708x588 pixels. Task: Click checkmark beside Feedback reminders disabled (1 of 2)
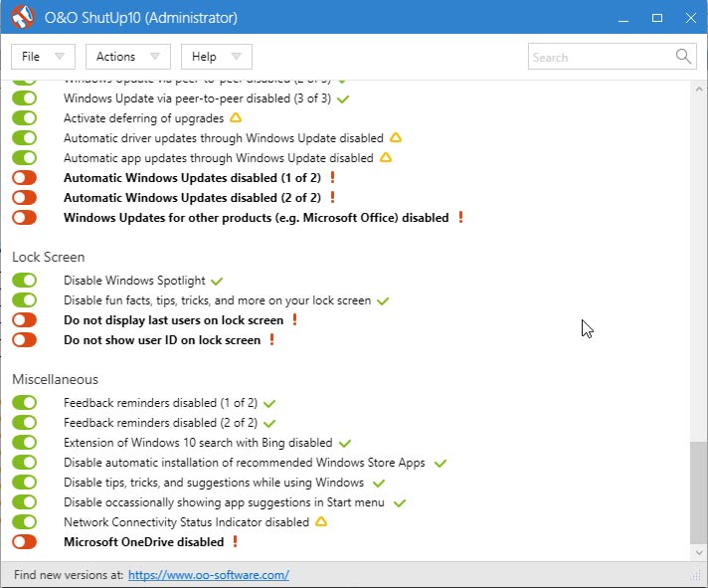[269, 404]
